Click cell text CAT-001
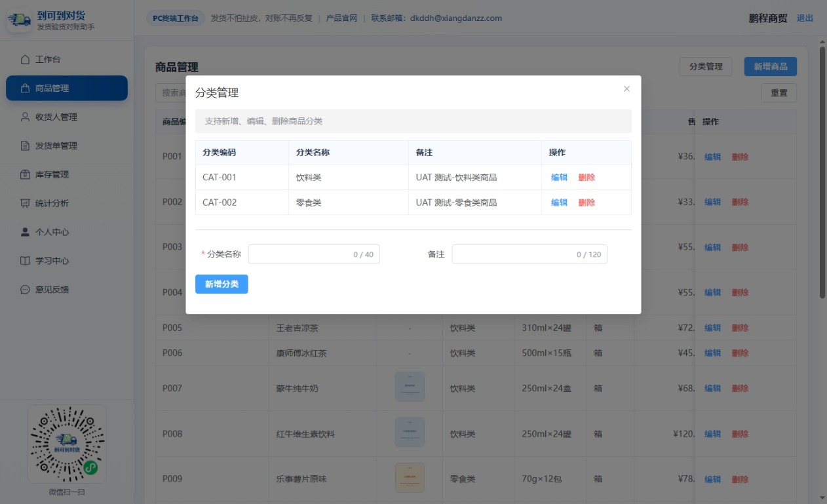 click(220, 178)
